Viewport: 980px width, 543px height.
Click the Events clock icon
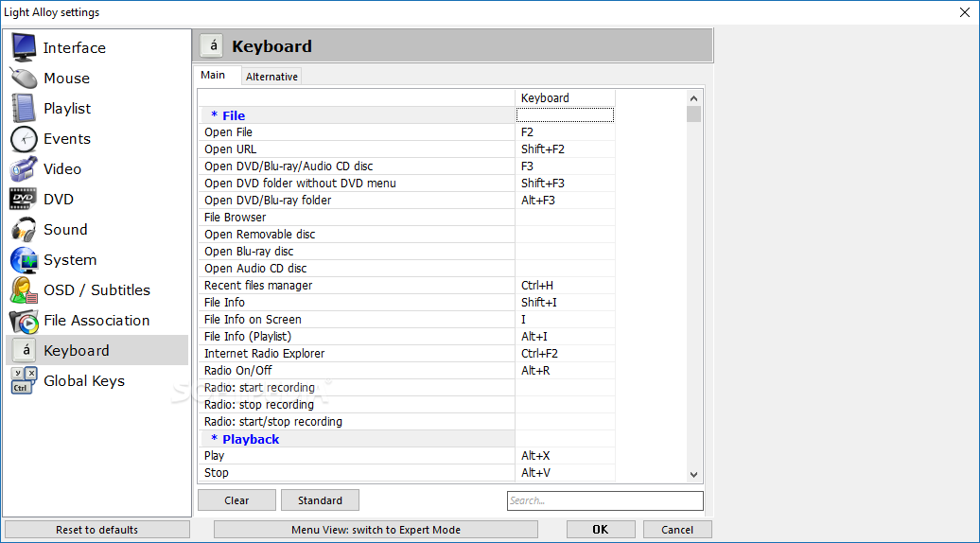pos(24,139)
